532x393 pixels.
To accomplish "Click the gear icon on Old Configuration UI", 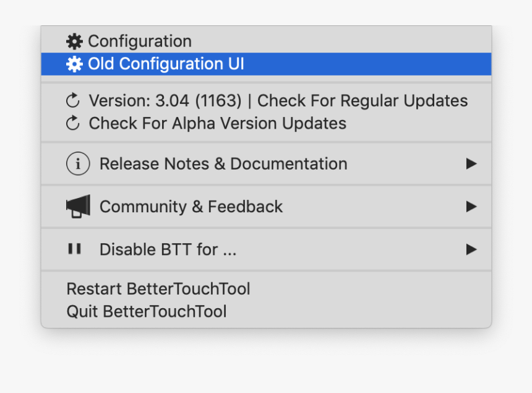I will pyautogui.click(x=74, y=64).
